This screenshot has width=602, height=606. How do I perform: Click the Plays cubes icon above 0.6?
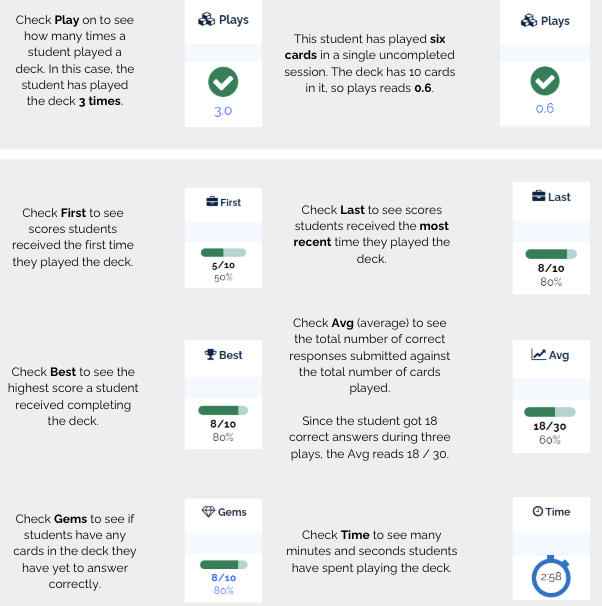click(529, 20)
